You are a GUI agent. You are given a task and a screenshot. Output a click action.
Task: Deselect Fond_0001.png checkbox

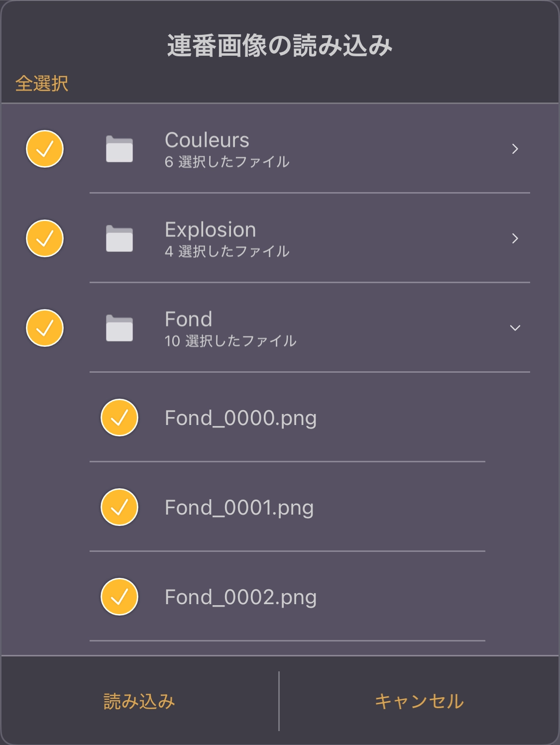coord(119,507)
